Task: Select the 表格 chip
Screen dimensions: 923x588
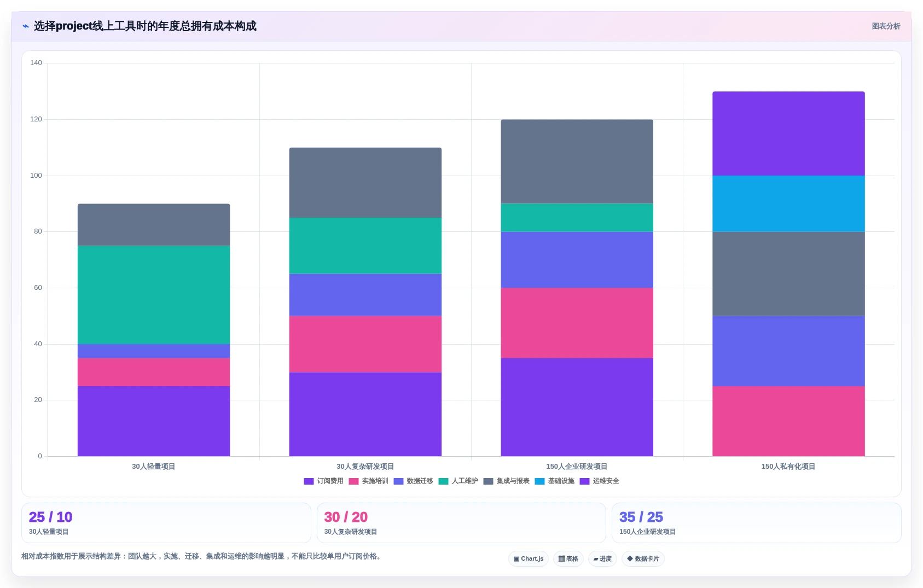Action: (568, 558)
